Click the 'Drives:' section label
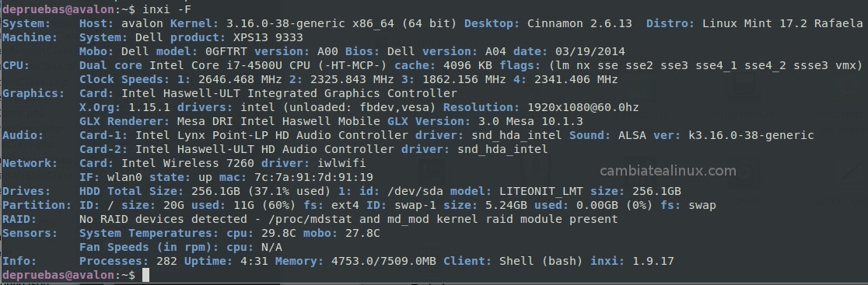The height and width of the screenshot is (285, 868). tap(26, 191)
